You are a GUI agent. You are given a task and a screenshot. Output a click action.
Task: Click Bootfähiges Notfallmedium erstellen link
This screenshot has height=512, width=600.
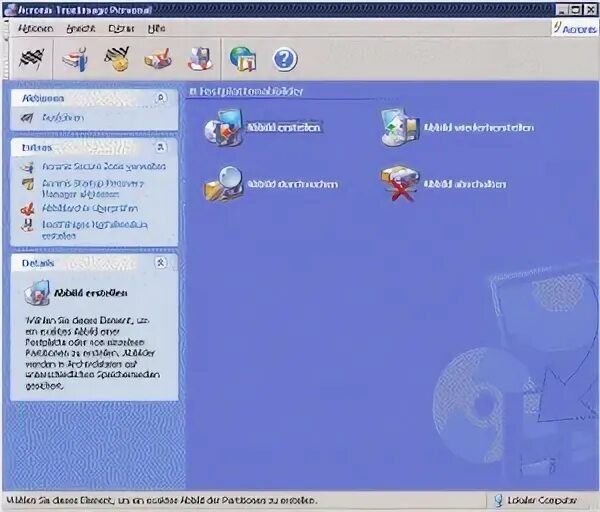click(95, 230)
